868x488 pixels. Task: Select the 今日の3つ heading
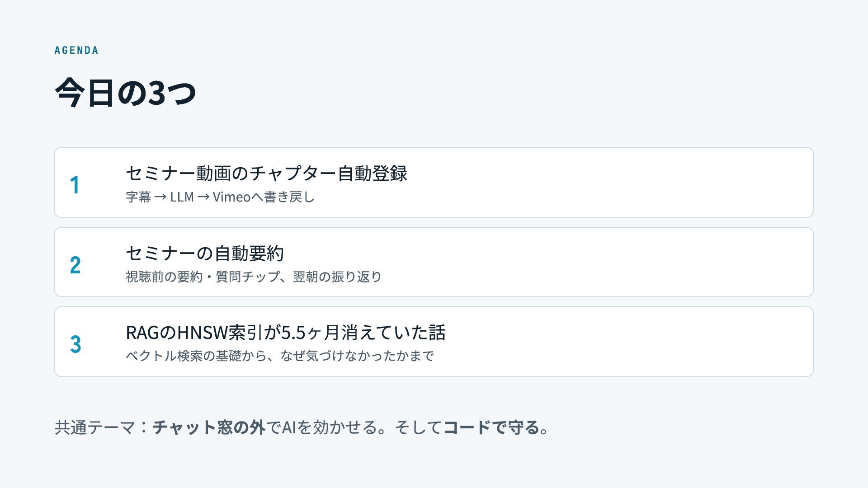(x=125, y=93)
